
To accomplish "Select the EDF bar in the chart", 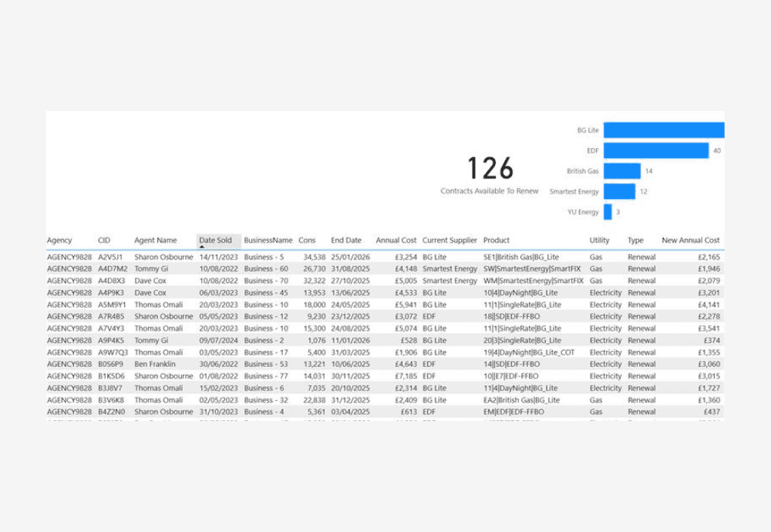I will coord(656,150).
